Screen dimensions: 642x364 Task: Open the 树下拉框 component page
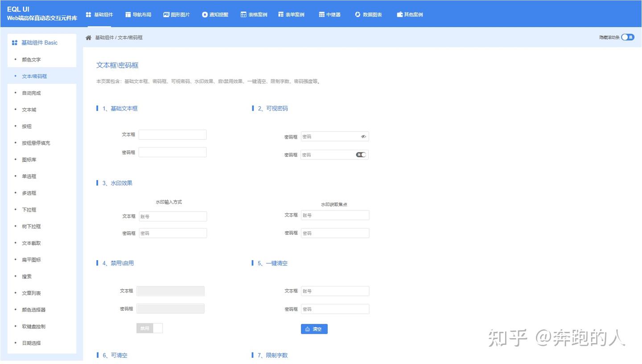tap(31, 226)
